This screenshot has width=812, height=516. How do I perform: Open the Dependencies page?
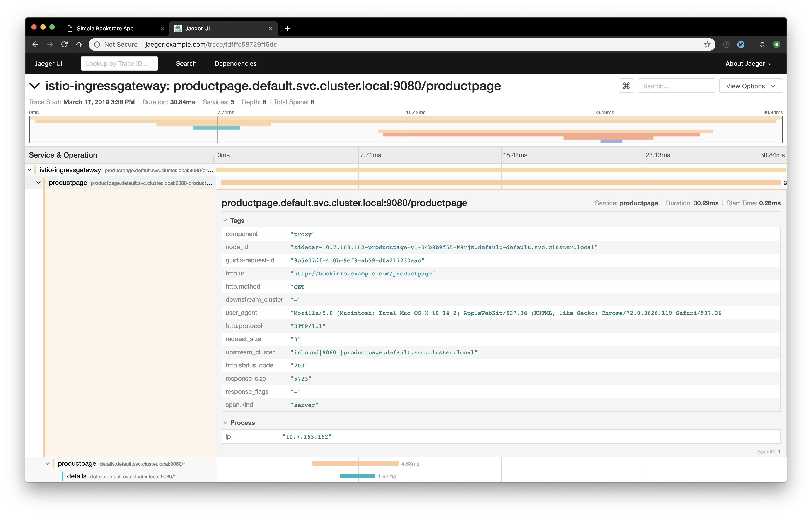tap(235, 64)
